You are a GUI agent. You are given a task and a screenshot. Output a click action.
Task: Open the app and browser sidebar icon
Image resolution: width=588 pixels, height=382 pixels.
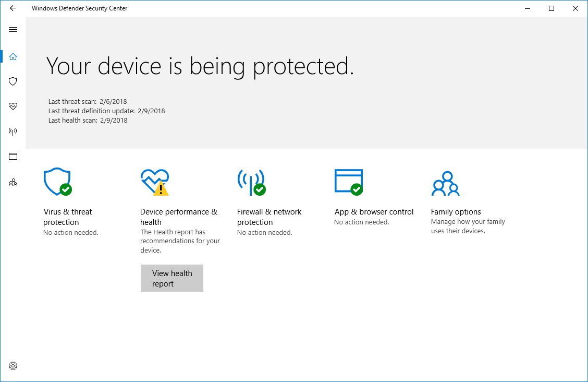click(x=13, y=156)
